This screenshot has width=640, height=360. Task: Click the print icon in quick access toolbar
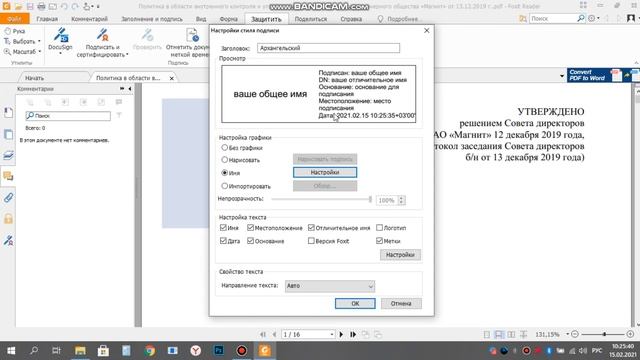[41, 7]
